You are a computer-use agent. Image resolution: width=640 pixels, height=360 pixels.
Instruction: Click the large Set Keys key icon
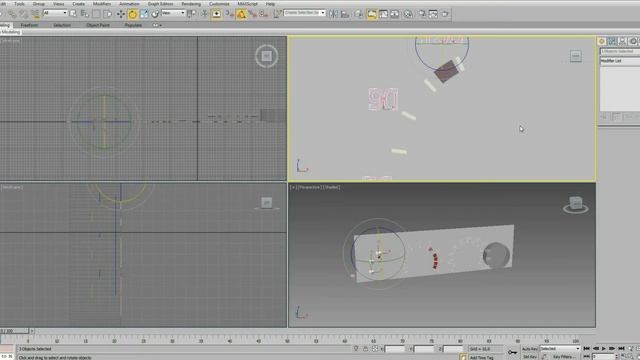[x=512, y=352]
